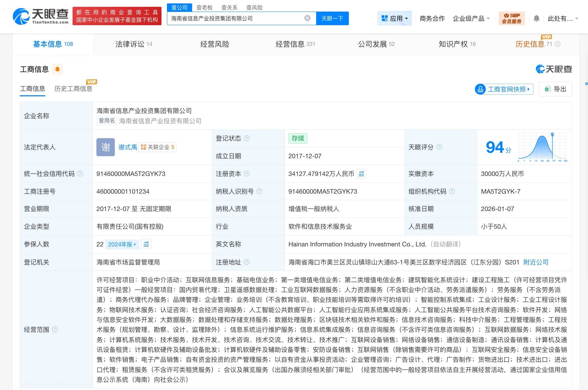Click help icon next to 天眼评分
The height and width of the screenshot is (390, 588).
[439, 147]
